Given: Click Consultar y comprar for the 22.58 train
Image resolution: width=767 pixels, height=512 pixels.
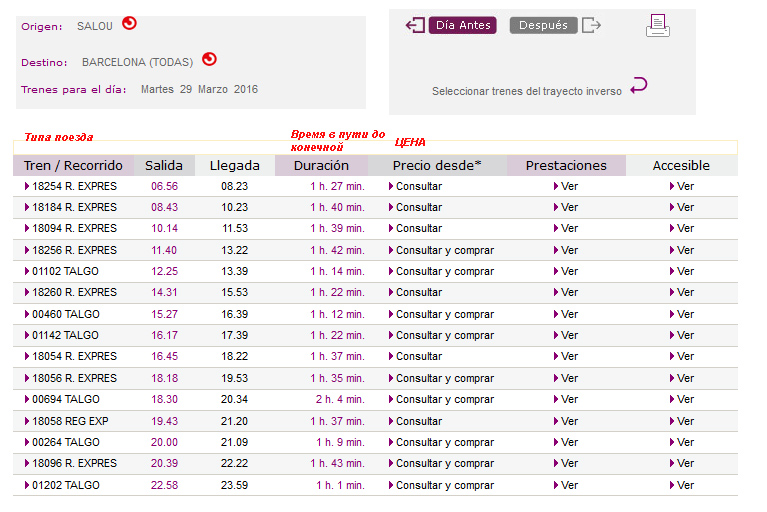Looking at the screenshot, I should coord(441,486).
